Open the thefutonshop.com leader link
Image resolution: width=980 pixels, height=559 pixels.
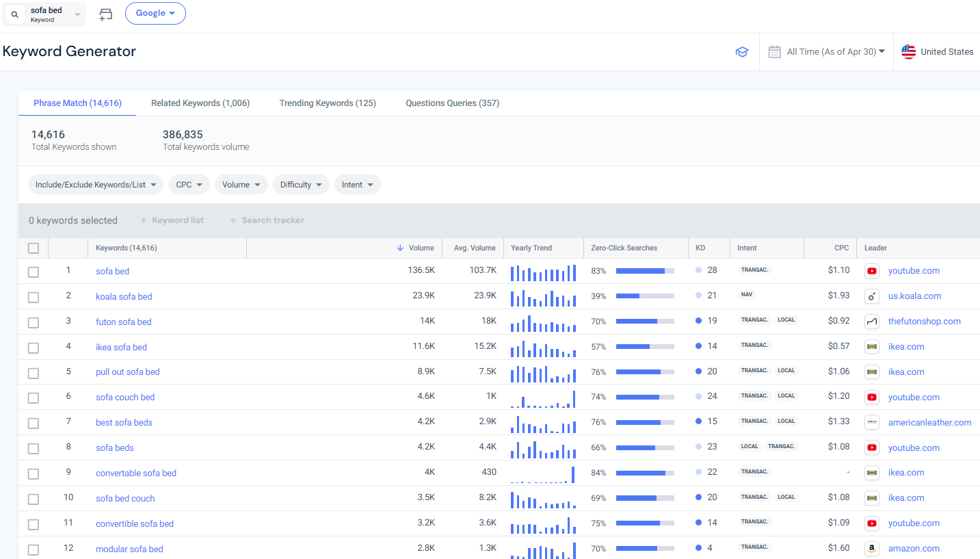(925, 322)
